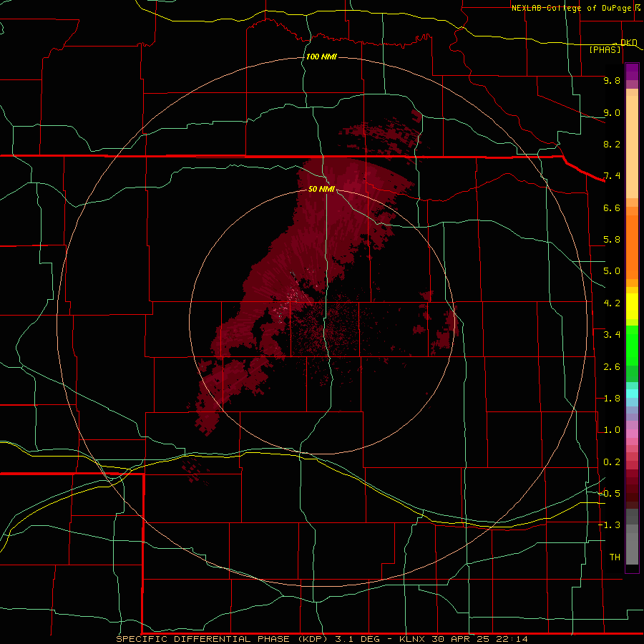Click the 5.8 scale value
The height and width of the screenshot is (644, 644).
612,240
